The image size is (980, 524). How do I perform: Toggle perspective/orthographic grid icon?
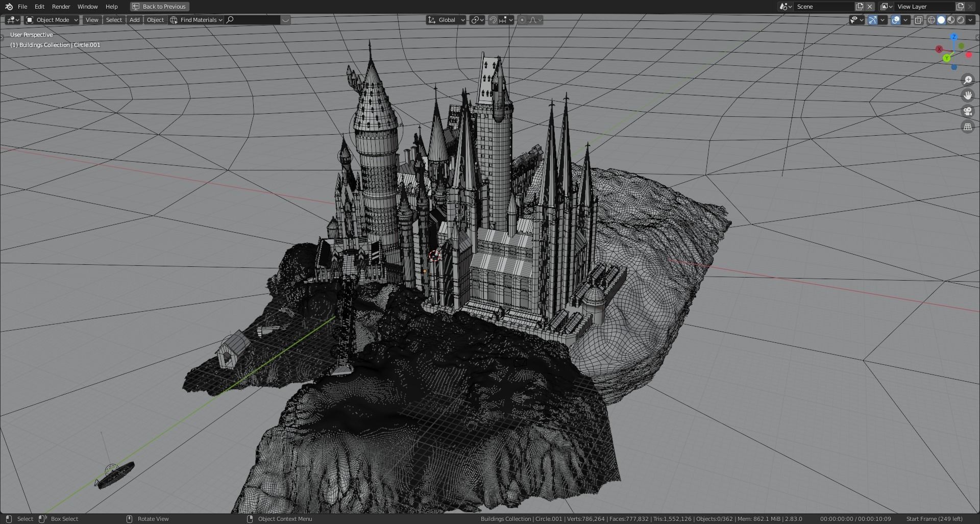[x=968, y=127]
